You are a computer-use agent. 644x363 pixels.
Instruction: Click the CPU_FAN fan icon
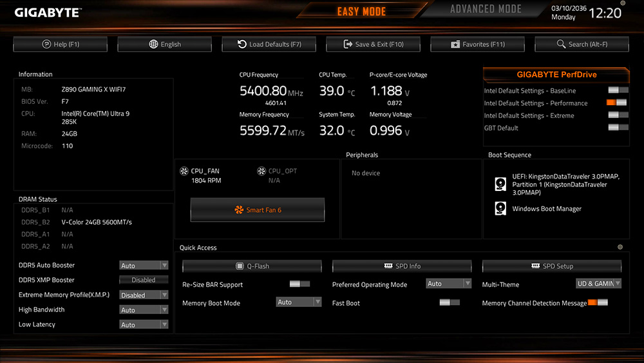click(x=184, y=172)
